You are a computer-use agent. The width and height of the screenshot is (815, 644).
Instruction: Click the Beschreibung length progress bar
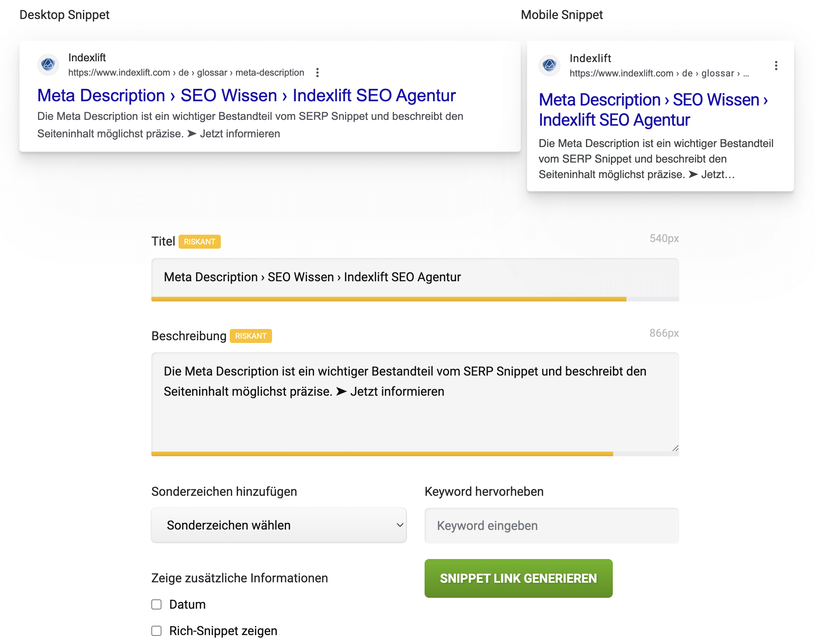coord(415,454)
